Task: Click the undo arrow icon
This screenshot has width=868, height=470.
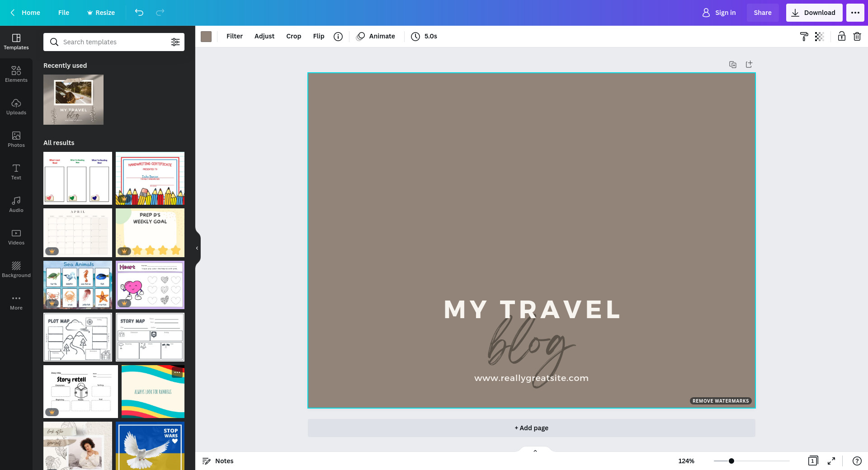Action: tap(139, 13)
